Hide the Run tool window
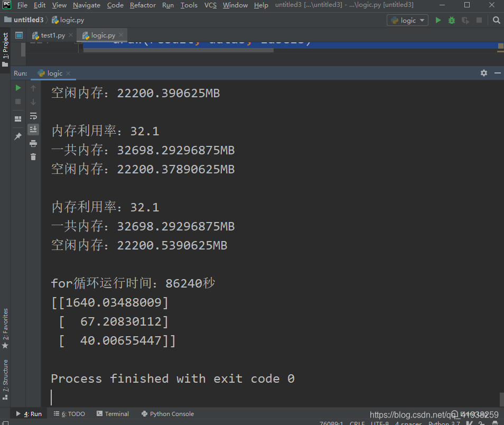 point(498,73)
